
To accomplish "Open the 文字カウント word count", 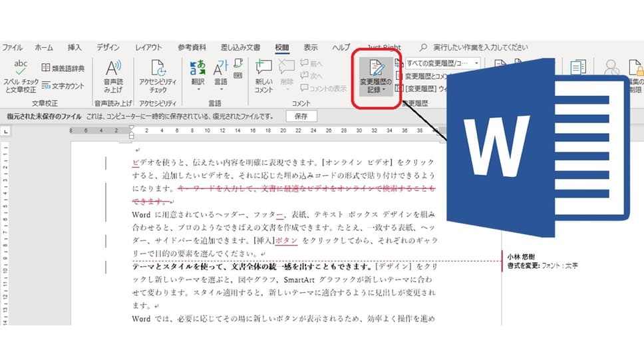I will 63,85.
